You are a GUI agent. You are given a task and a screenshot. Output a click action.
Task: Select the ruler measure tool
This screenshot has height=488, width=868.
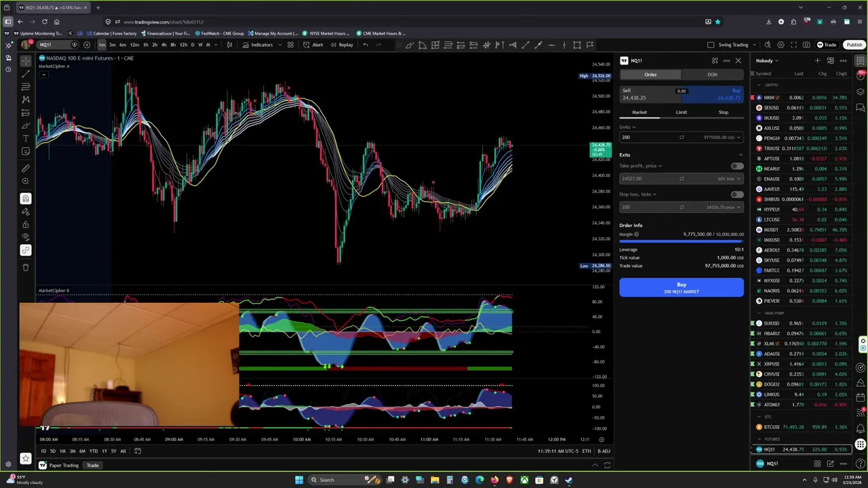click(26, 168)
